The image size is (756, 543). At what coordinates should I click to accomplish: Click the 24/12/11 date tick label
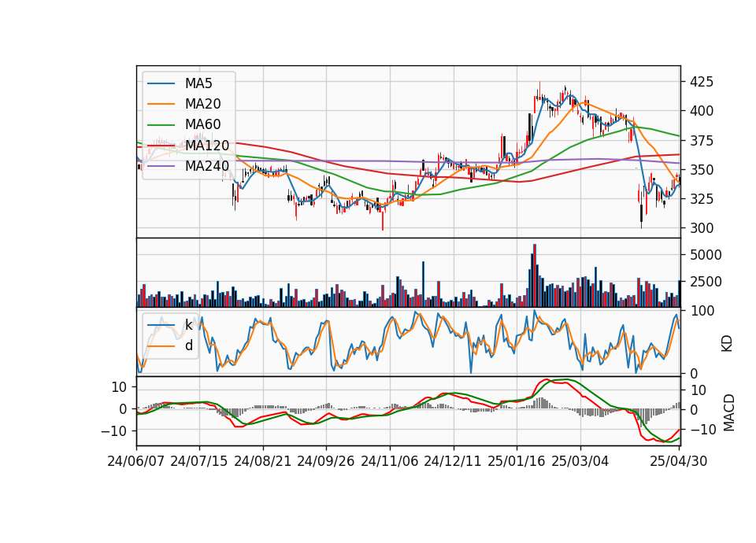453,461
